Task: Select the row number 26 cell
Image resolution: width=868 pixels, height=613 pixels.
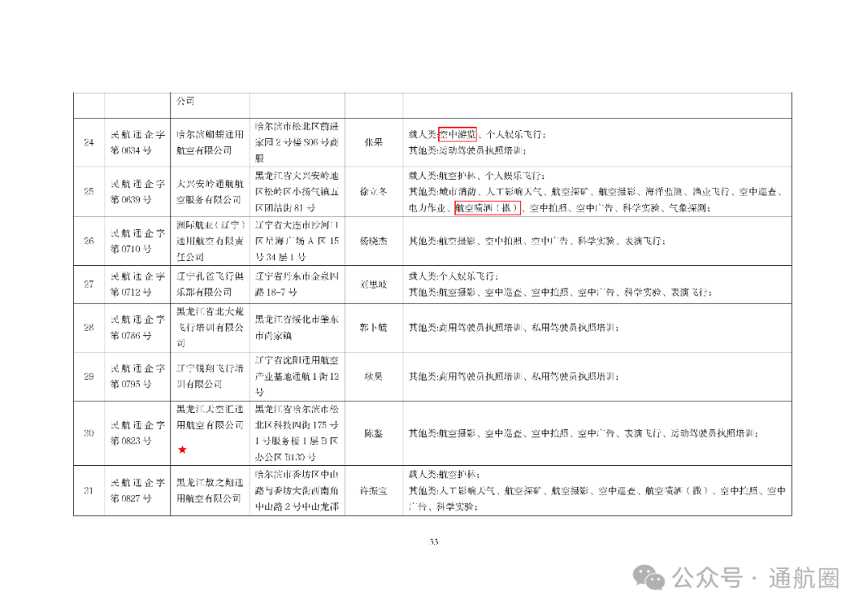Action: point(90,241)
